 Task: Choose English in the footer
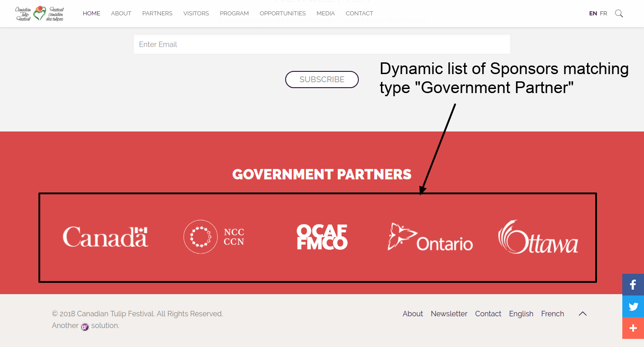click(521, 314)
